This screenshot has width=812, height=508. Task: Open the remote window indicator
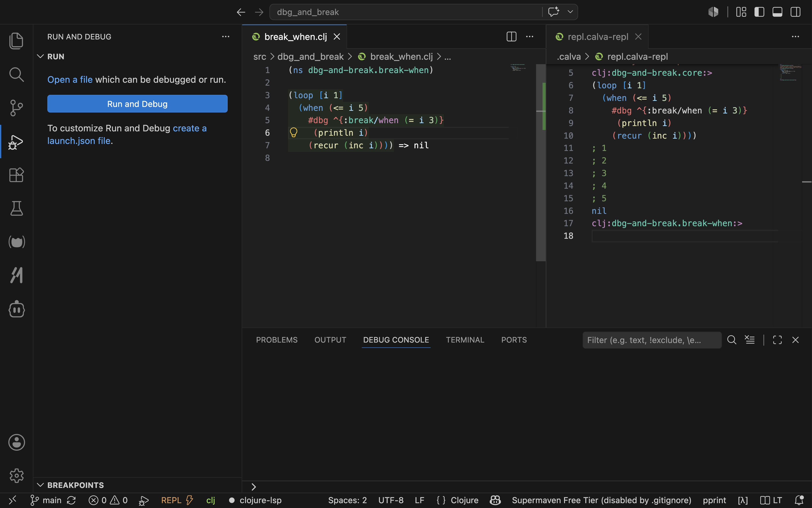coord(12,500)
